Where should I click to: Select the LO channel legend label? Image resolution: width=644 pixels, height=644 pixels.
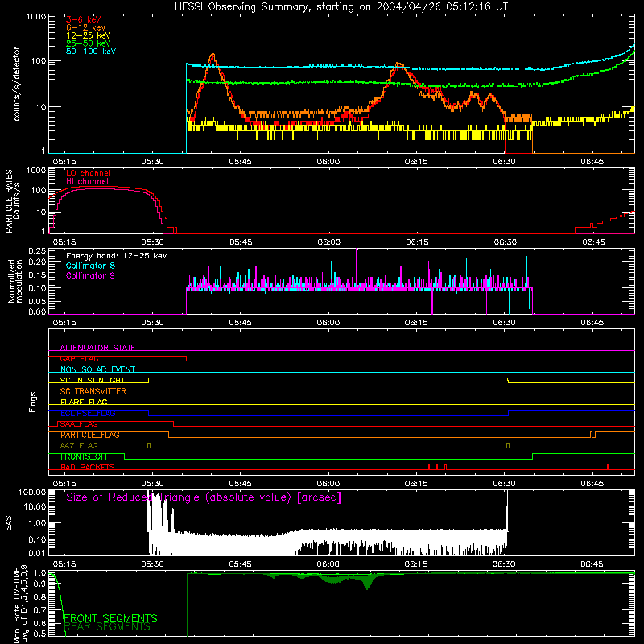point(89,173)
